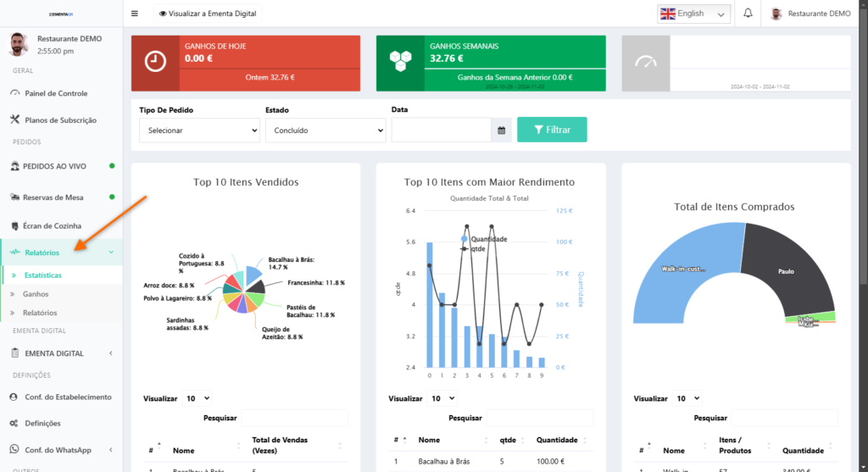
Task: Open the notifications bell
Action: 748,14
